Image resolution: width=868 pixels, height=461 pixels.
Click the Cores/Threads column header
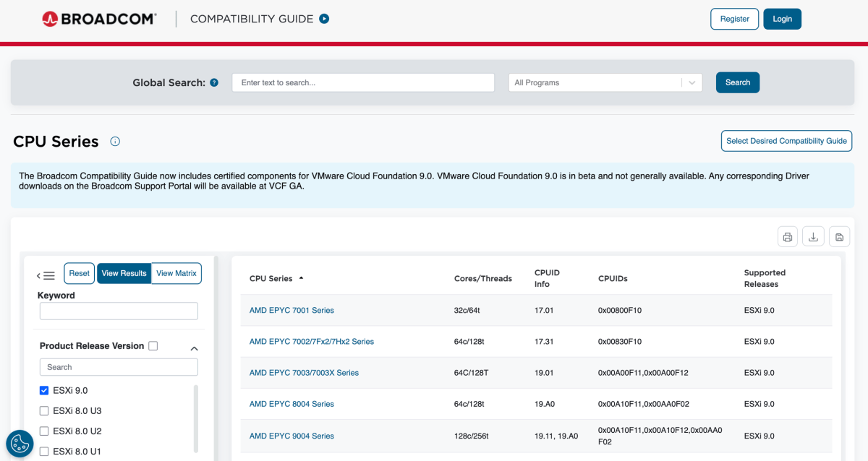(x=483, y=279)
